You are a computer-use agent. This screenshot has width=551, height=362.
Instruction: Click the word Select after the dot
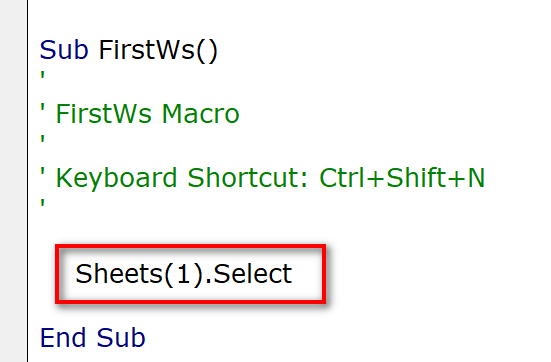tap(252, 274)
